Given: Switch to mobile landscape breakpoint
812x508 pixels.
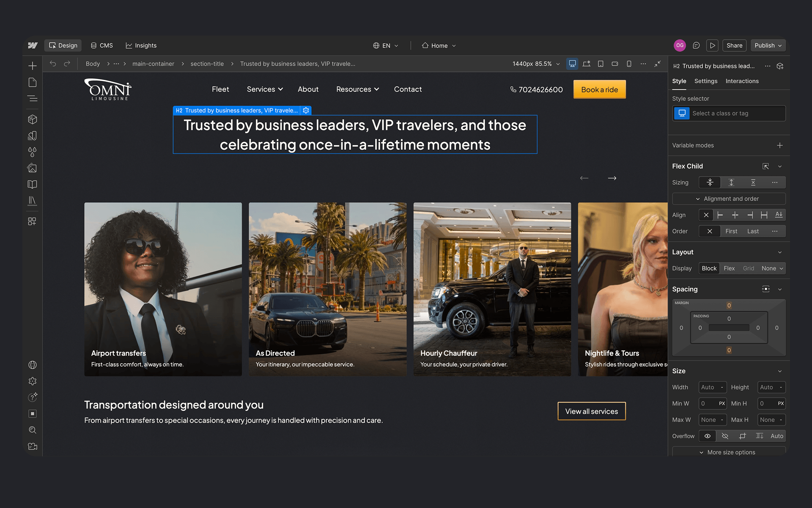Looking at the screenshot, I should pos(615,63).
